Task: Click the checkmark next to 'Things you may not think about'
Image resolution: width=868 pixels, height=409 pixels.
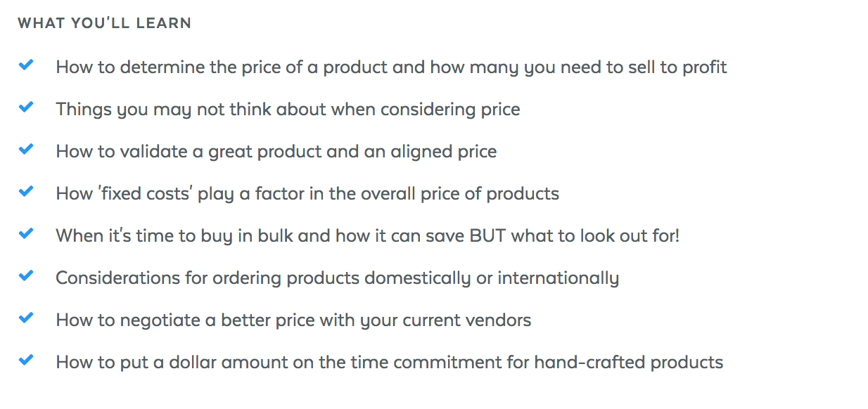Action: coord(26,108)
